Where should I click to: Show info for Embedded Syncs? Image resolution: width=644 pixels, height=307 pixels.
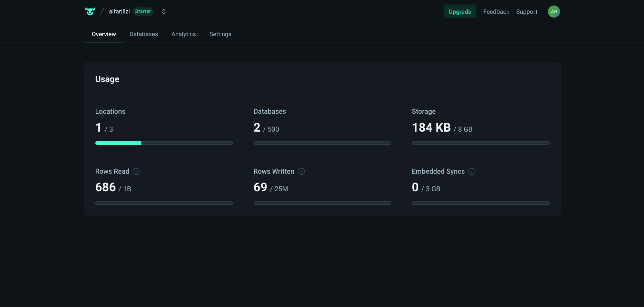click(472, 172)
